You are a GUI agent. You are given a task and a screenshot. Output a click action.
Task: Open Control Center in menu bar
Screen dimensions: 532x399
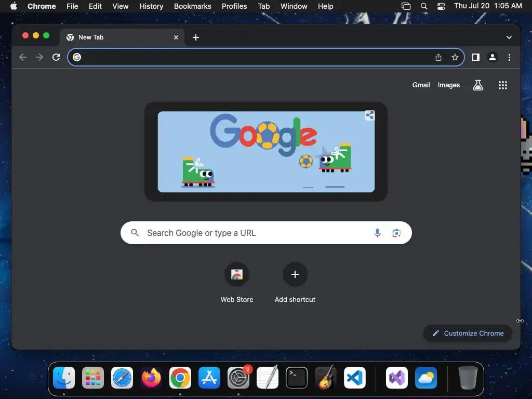coord(441,6)
